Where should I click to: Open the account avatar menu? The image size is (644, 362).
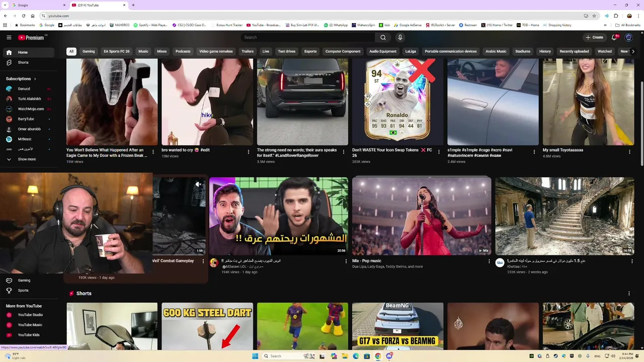tap(628, 37)
